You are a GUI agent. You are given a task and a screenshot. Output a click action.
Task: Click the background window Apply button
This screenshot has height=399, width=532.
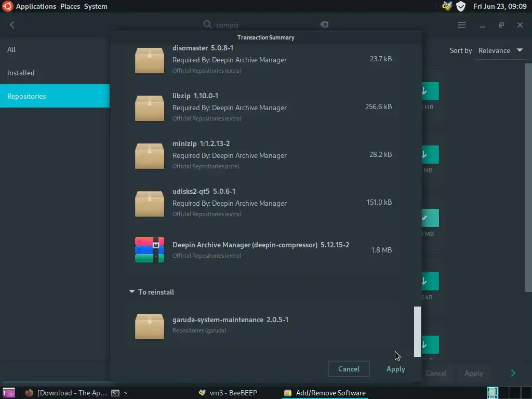click(473, 373)
